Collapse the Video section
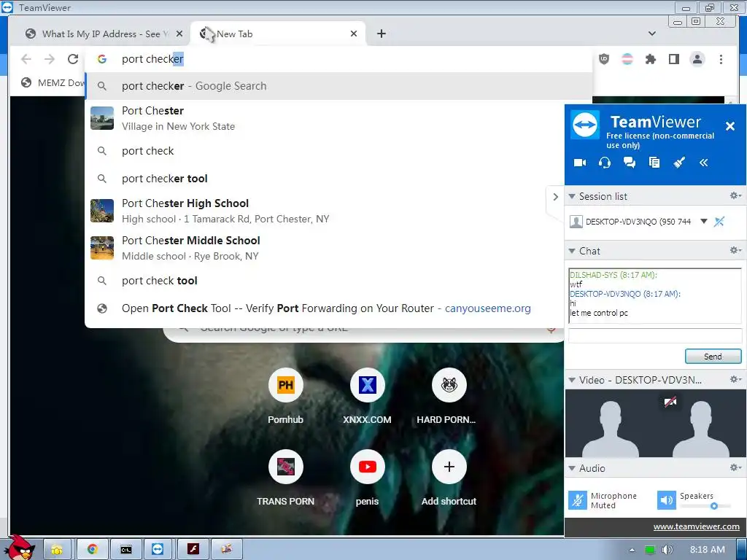Image resolution: width=747 pixels, height=560 pixels. [x=572, y=380]
